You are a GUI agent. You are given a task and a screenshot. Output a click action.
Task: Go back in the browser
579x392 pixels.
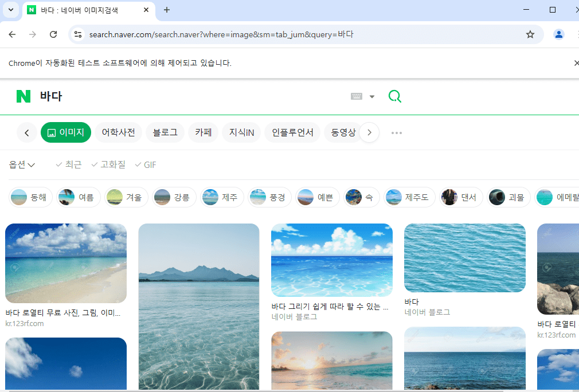tap(12, 34)
